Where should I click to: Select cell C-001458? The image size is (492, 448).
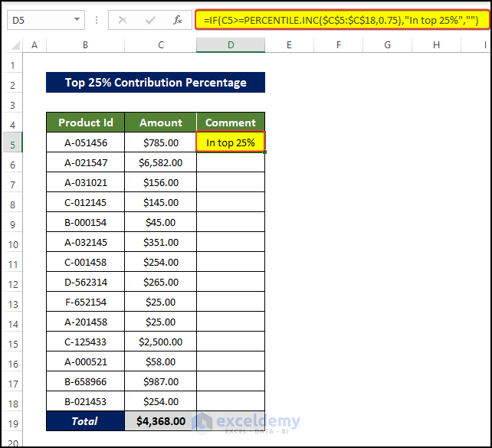click(85, 262)
